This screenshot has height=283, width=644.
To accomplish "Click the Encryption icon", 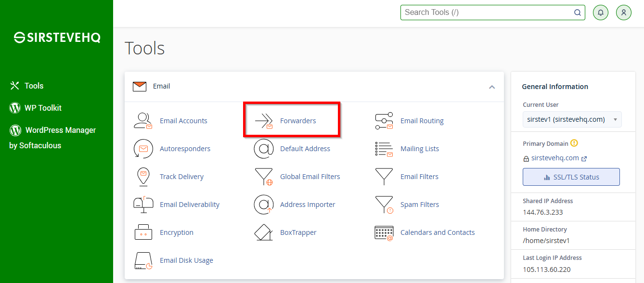I will pyautogui.click(x=143, y=232).
